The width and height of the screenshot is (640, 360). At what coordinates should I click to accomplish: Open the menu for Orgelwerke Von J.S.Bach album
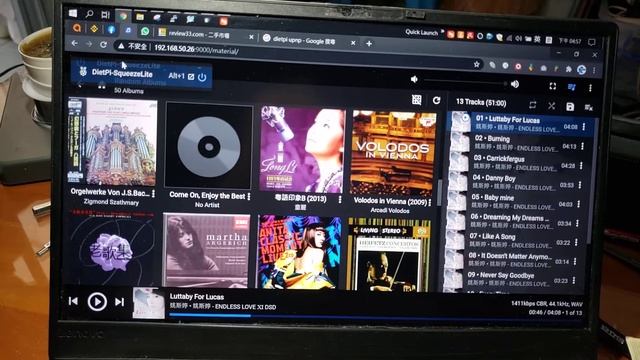point(153,193)
